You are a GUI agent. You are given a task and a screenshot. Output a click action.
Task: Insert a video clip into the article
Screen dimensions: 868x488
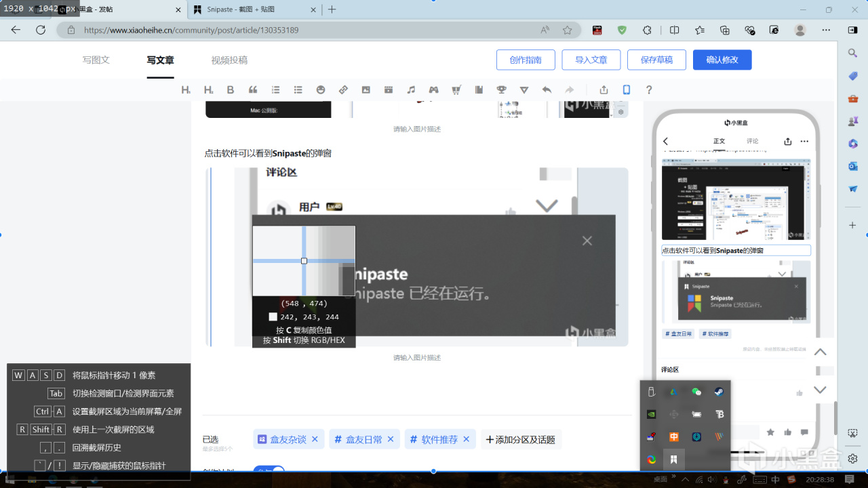389,89
